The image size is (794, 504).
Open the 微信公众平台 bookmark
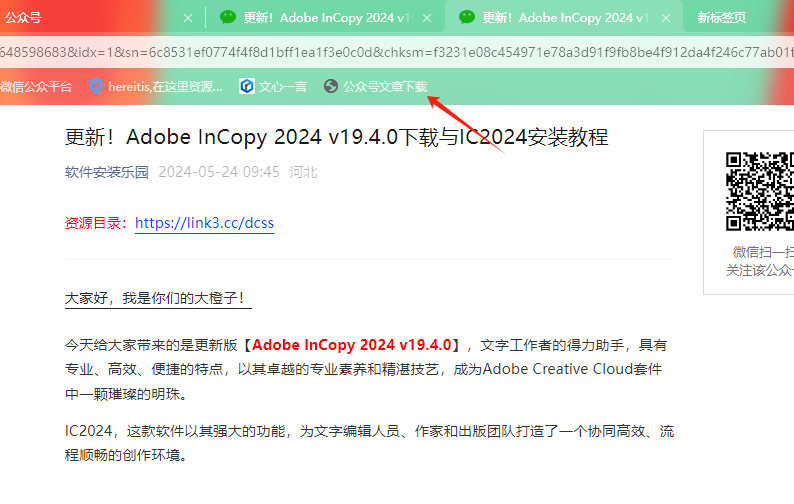click(x=36, y=87)
